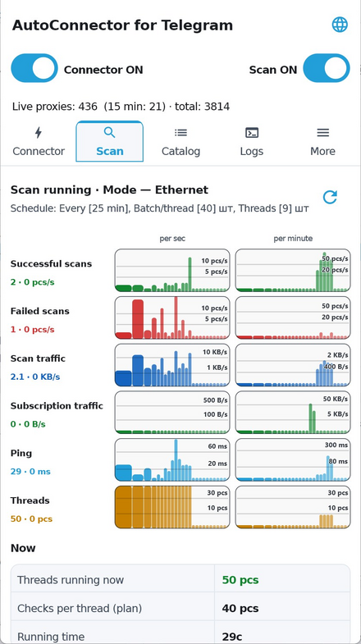Viewport: 361px width, 644px height.
Task: Open the Logs tab
Action: click(x=252, y=142)
